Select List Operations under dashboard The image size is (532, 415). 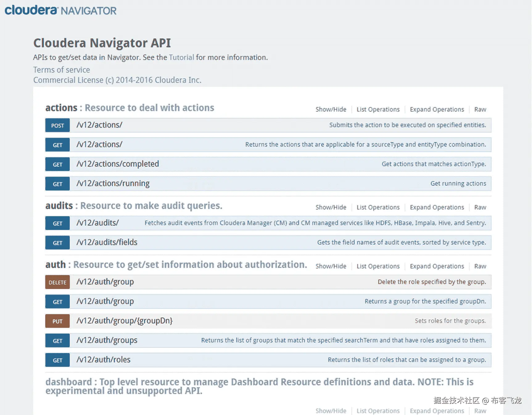[378, 411]
